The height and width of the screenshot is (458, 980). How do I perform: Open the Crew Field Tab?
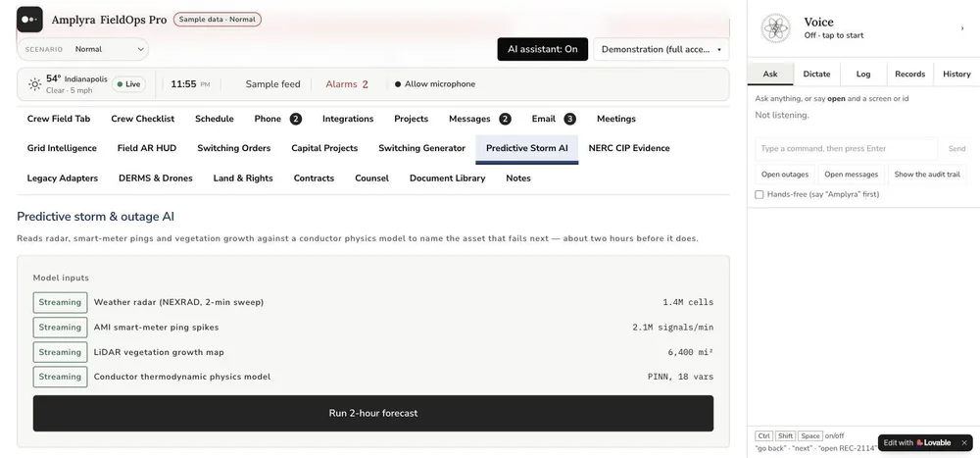tap(59, 119)
